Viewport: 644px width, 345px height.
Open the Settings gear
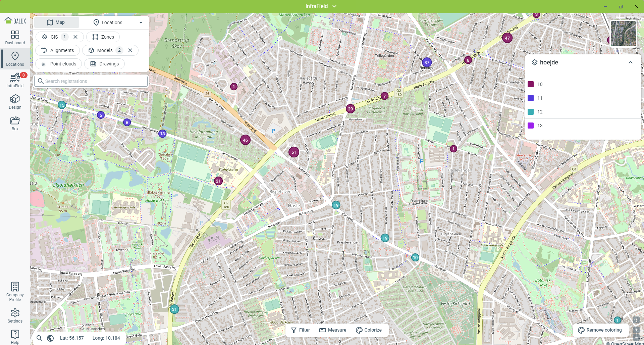click(15, 316)
